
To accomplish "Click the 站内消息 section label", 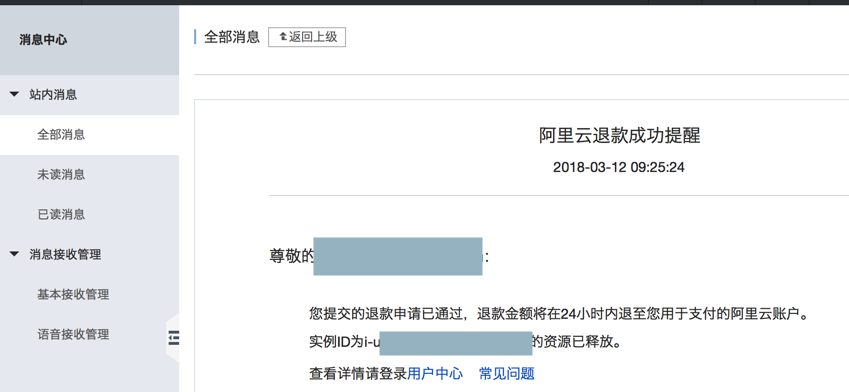I will pos(53,95).
